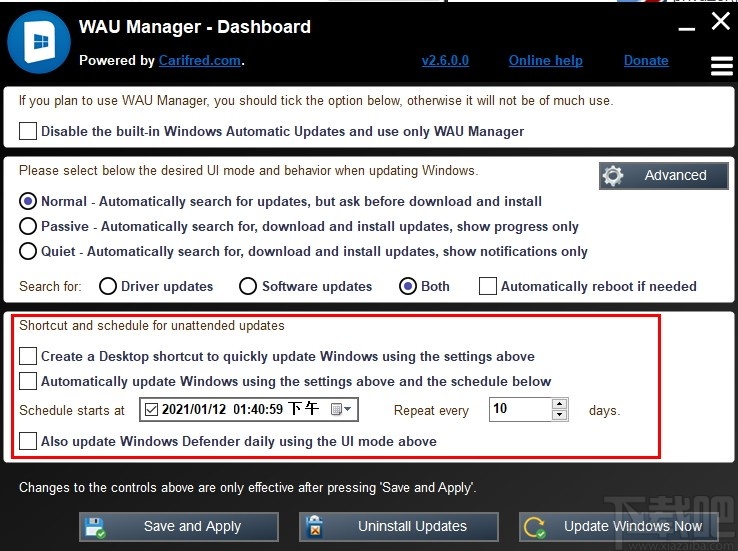The height and width of the screenshot is (551, 738).
Task: Toggle the checkbox inside schedule date field
Action: click(151, 409)
